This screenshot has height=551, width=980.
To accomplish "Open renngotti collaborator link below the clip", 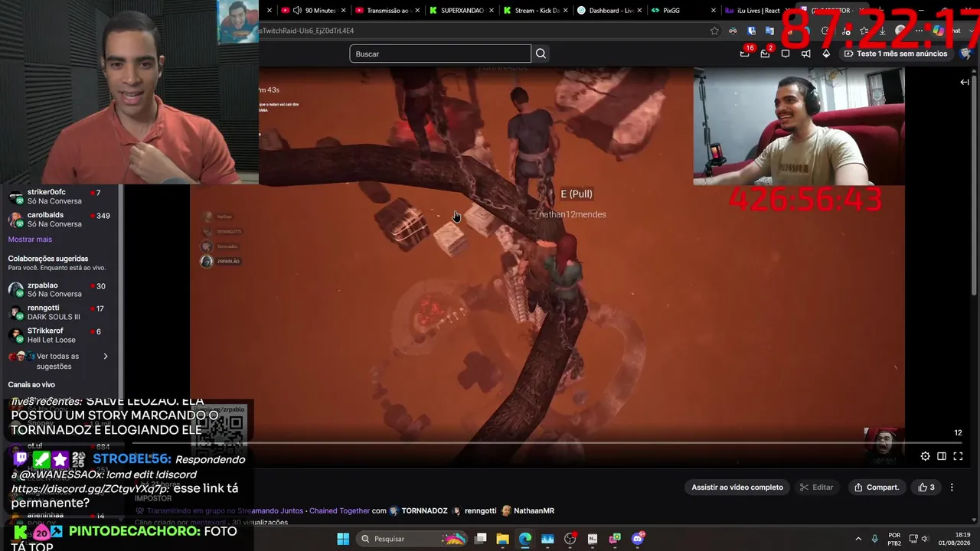I will (480, 510).
